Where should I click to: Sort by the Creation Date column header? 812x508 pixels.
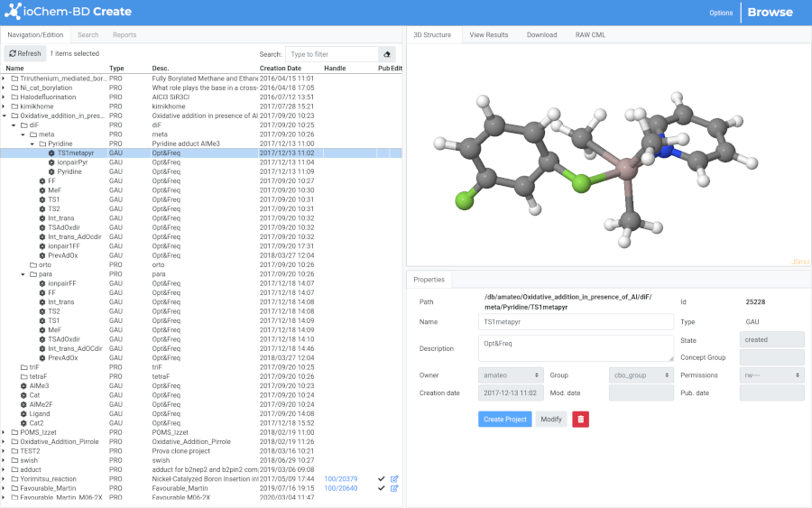pyautogui.click(x=281, y=69)
